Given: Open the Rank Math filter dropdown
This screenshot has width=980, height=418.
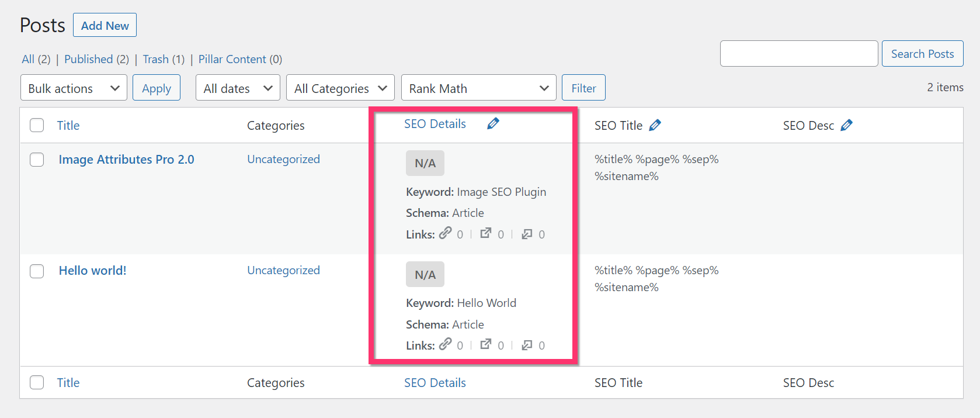Looking at the screenshot, I should pyautogui.click(x=478, y=88).
